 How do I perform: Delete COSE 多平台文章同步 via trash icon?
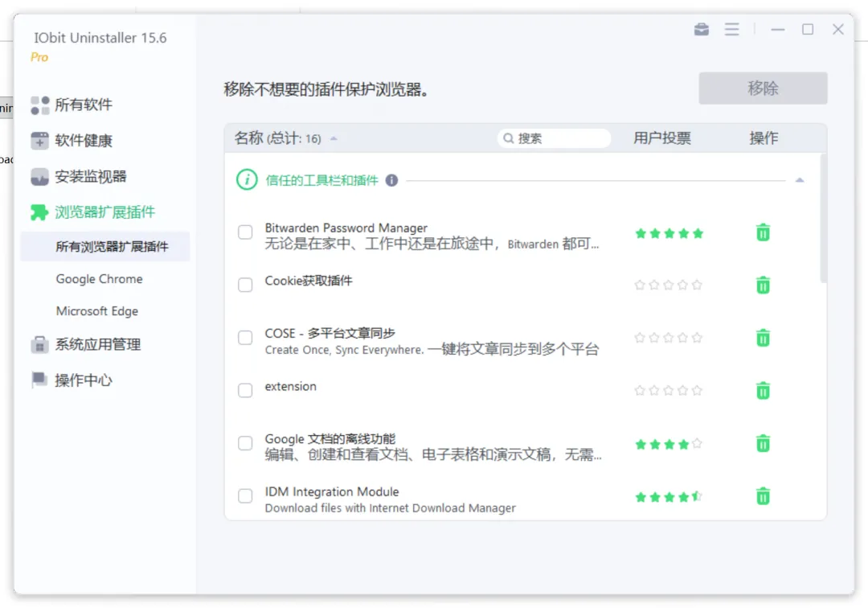coord(763,338)
